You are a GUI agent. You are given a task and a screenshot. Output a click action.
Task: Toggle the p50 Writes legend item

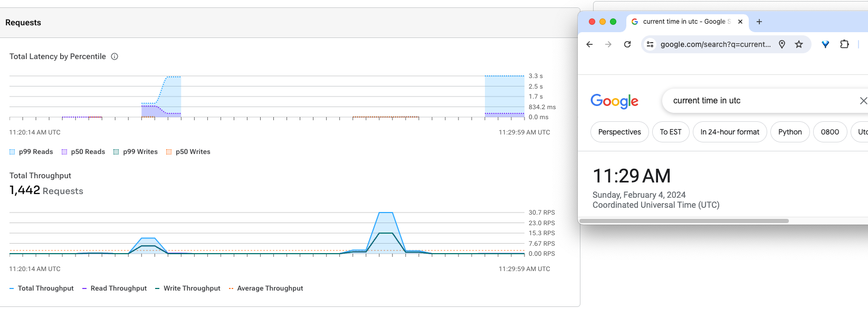[x=188, y=152]
